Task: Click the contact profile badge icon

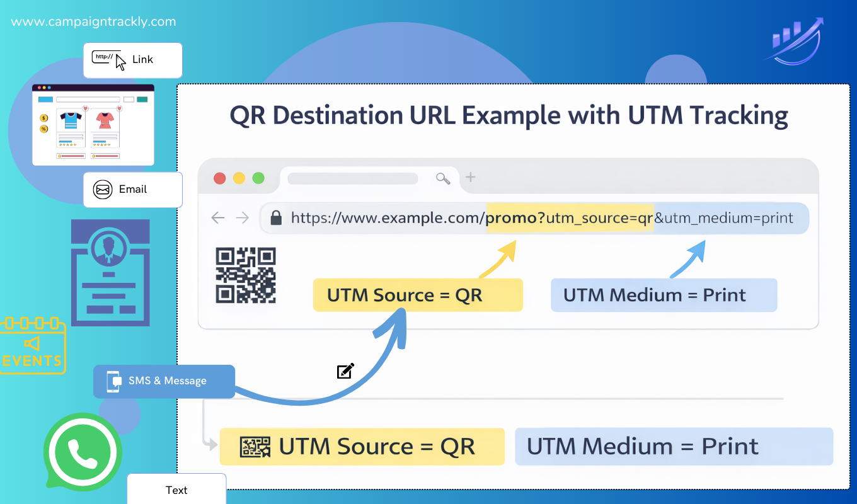Action: coord(110,273)
